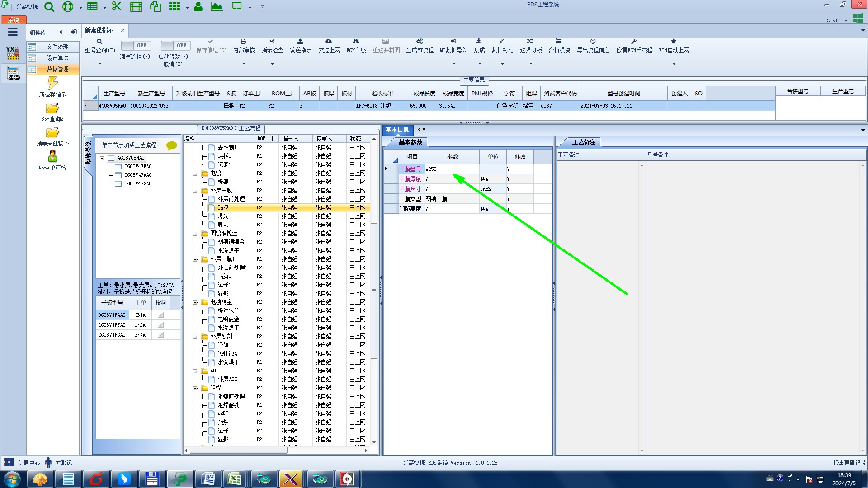Click the 内部审核 printer icon
868x488 pixels.
(243, 42)
